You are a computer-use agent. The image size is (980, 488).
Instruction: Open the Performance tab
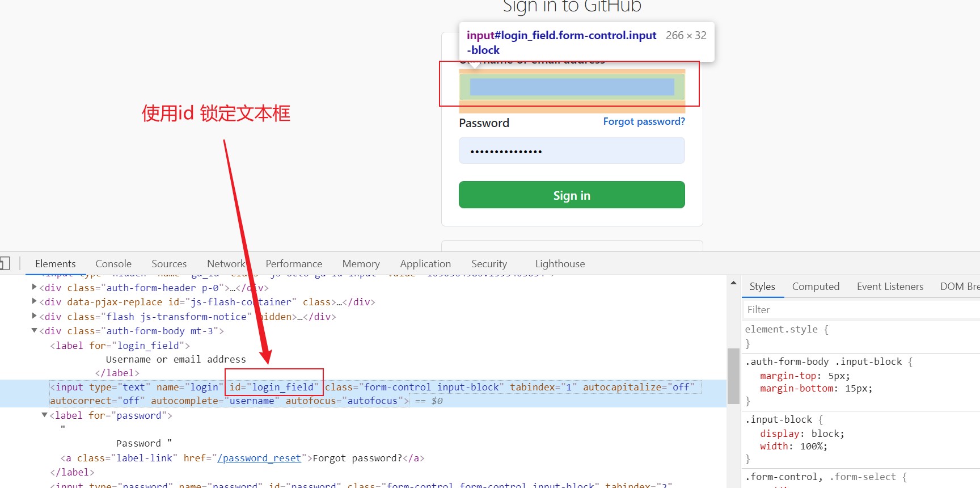[294, 264]
